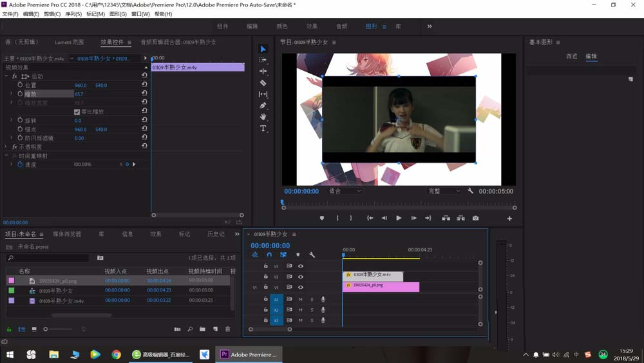
Task: Select the Type tool
Action: tap(263, 128)
